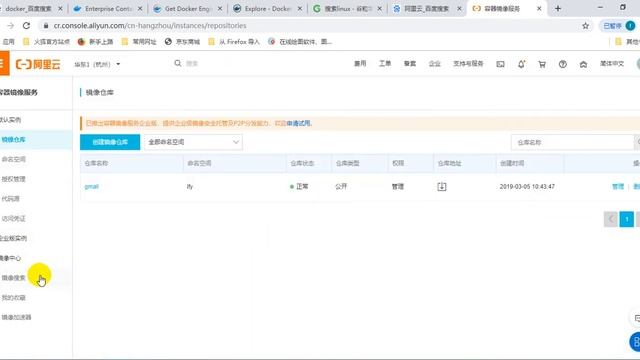Click the 2019-03-05 10:43:47 creation time cell
Screen dimensions: 640x360
527,187
